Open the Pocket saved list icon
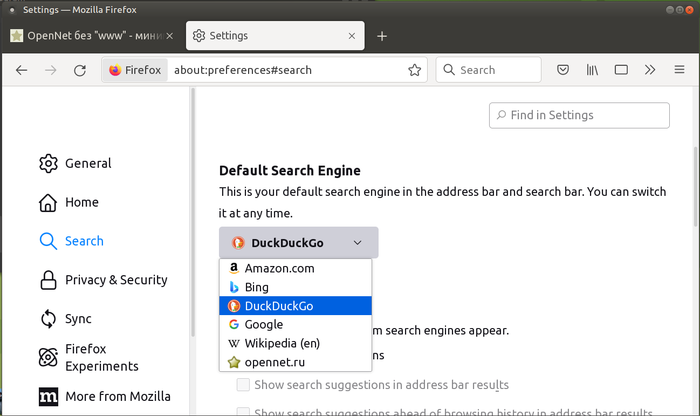Screen dimensions: 700x416 (x=563, y=70)
